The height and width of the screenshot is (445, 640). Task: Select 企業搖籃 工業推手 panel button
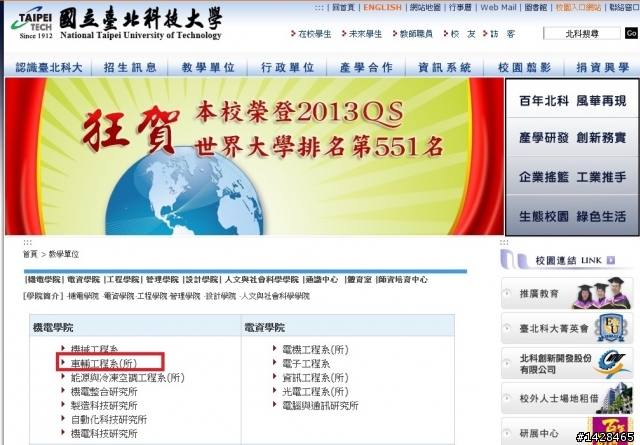click(572, 176)
